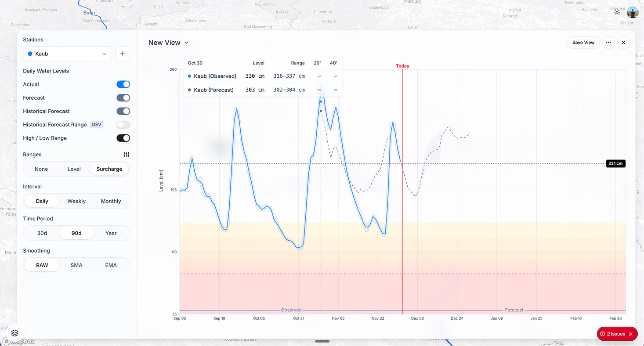Screen dimensions: 644x346
Task: Click the theme toggle icon top right
Action: click(x=617, y=12)
